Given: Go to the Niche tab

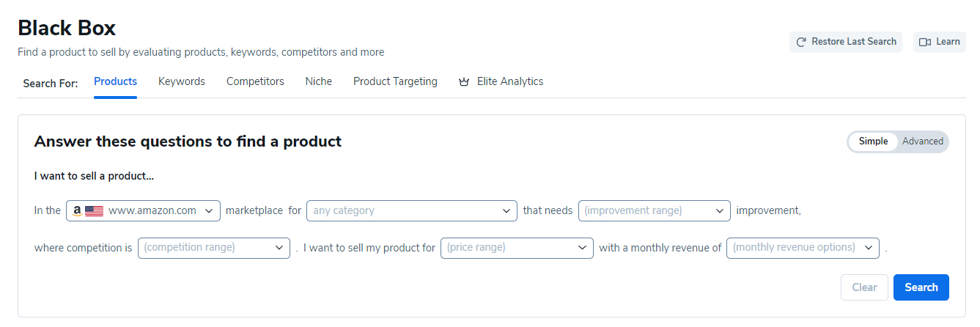Looking at the screenshot, I should [x=319, y=81].
